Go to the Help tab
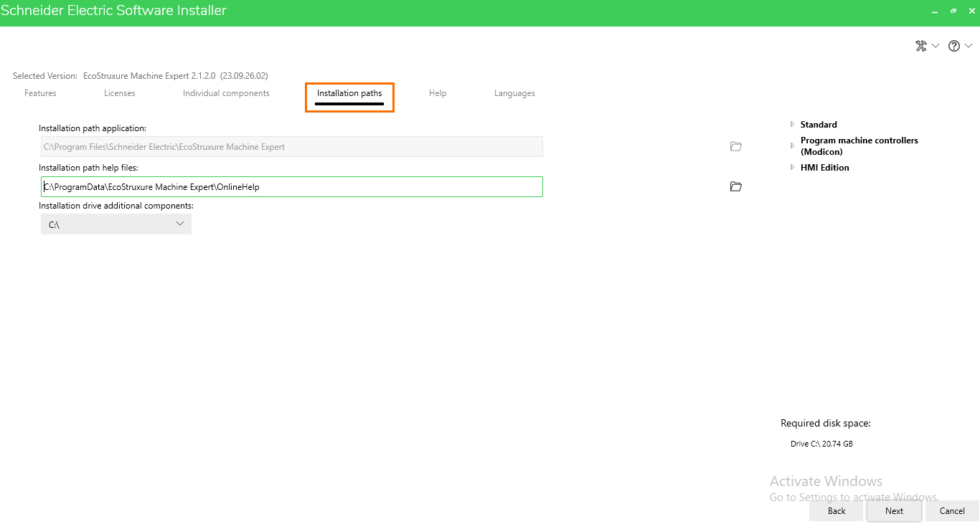 (438, 93)
